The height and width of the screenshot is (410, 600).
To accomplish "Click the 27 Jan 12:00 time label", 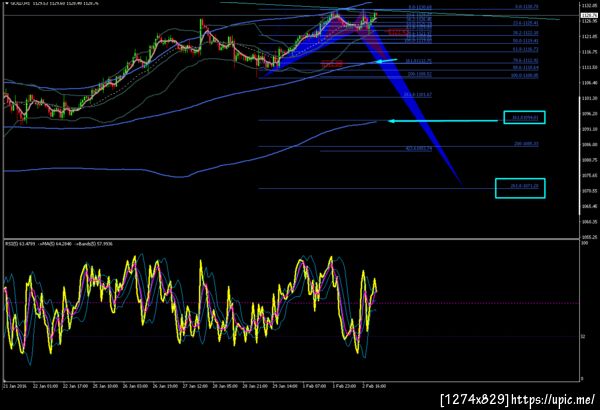I will [x=195, y=386].
